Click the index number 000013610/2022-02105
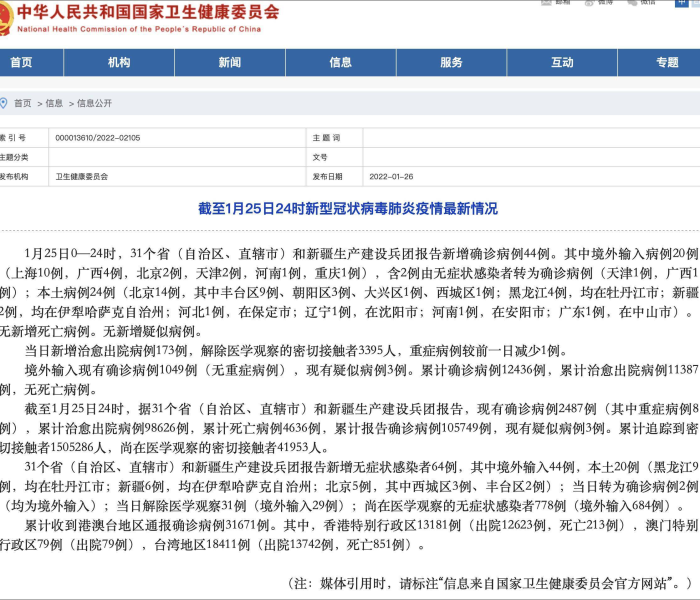This screenshot has width=700, height=600. click(x=98, y=138)
